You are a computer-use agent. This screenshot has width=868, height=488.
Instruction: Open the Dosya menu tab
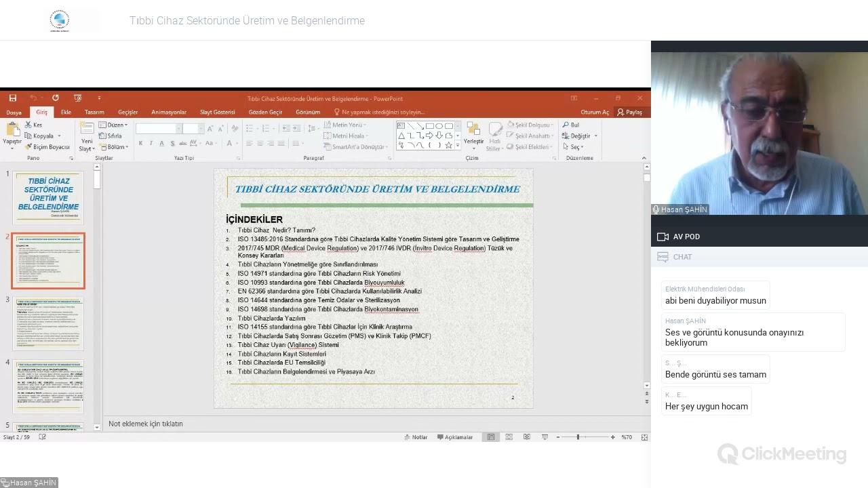click(14, 113)
